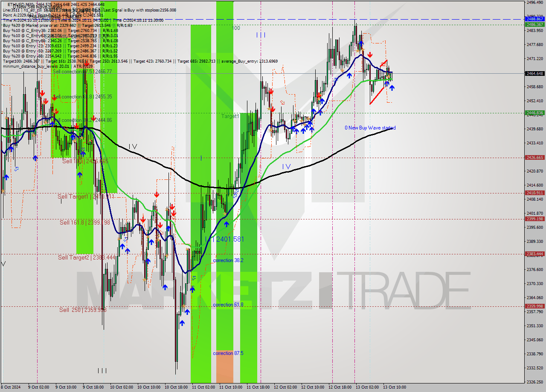The height and width of the screenshot is (392, 546).
Task: Click the red 2410.911 price tag
Action: (x=534, y=193)
